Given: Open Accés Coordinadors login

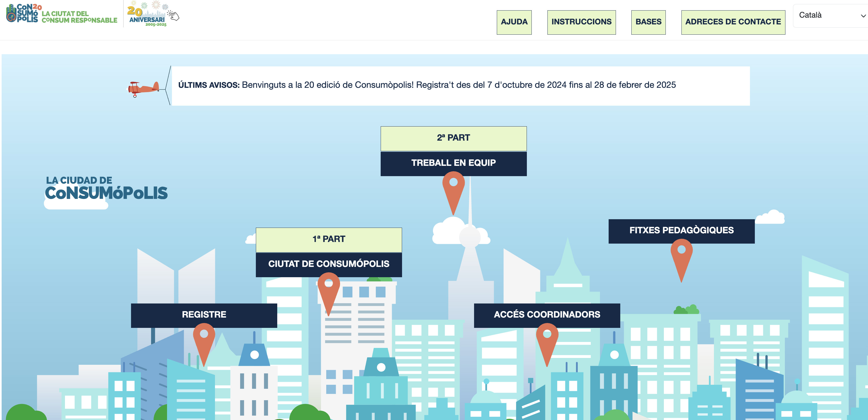Looking at the screenshot, I should [x=547, y=315].
